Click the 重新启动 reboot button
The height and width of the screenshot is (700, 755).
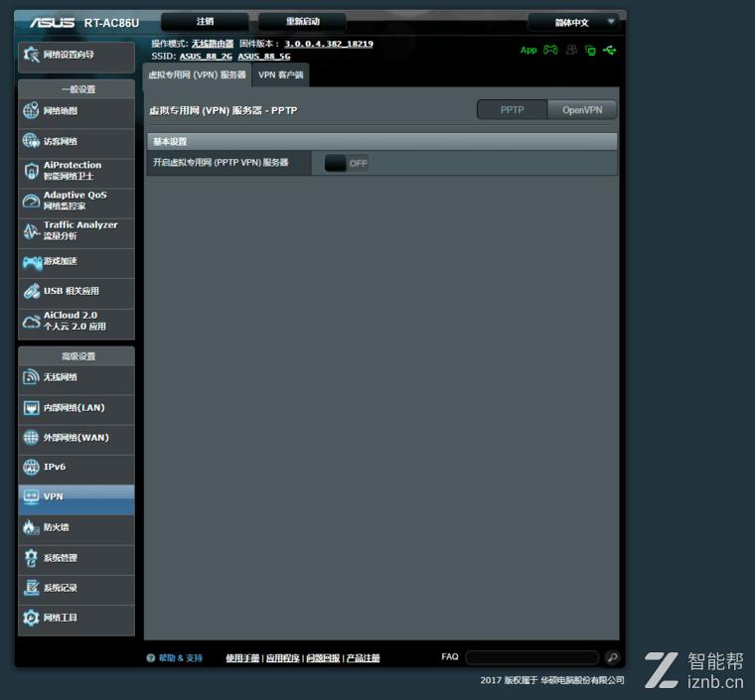point(302,22)
